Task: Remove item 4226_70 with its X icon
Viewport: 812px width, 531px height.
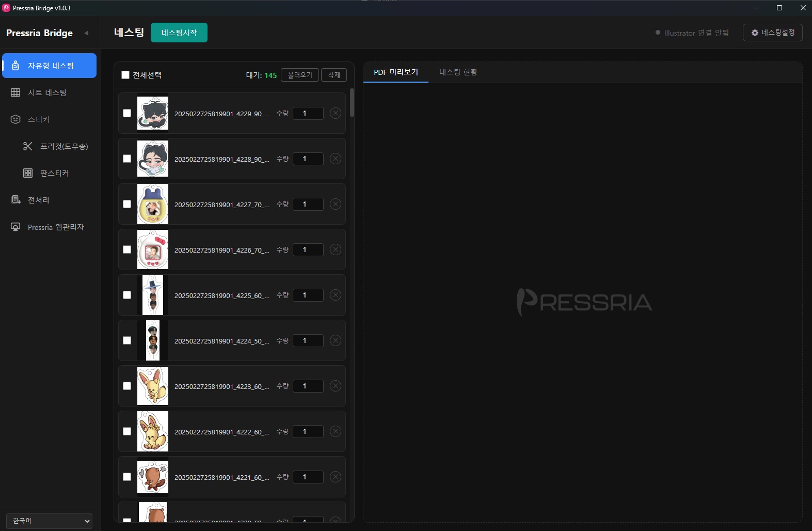Action: coord(336,249)
